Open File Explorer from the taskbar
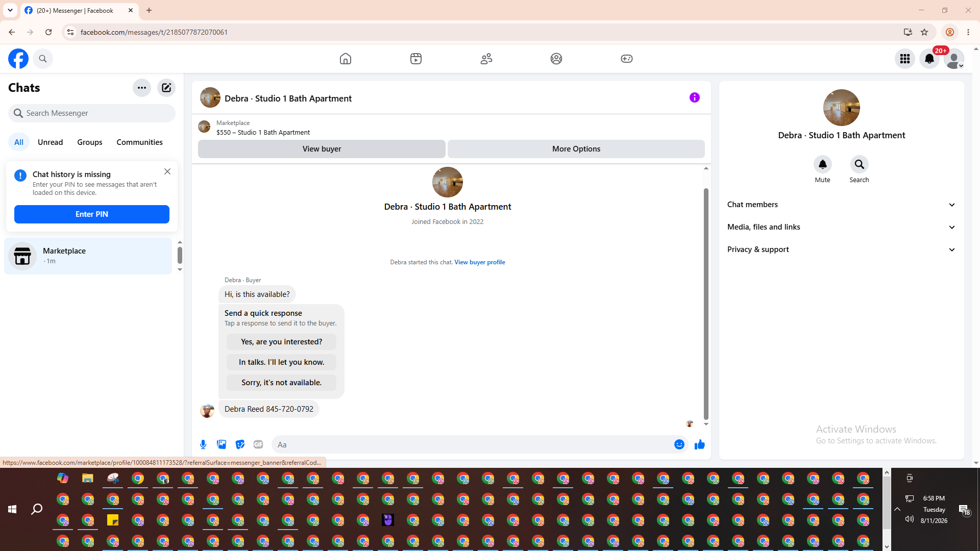Image resolution: width=980 pixels, height=551 pixels. tap(88, 478)
